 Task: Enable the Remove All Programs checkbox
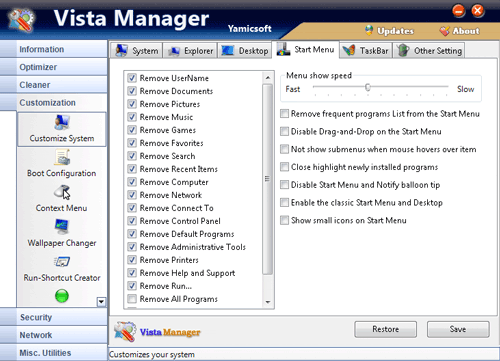(x=132, y=299)
